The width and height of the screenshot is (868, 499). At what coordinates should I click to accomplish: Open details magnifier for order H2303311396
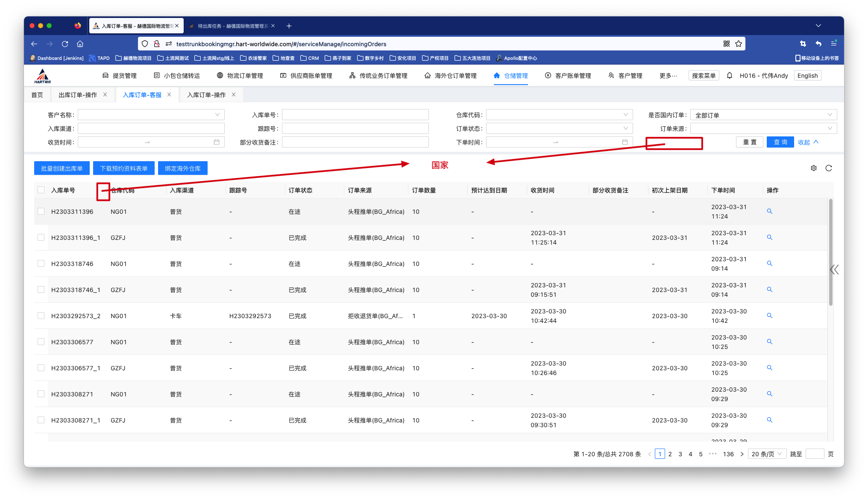(x=769, y=211)
